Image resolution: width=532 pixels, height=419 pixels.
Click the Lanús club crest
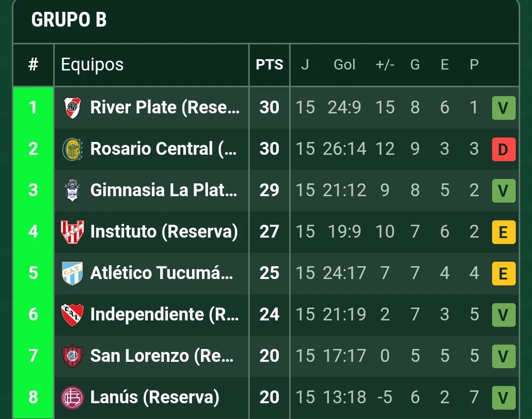coord(72,397)
